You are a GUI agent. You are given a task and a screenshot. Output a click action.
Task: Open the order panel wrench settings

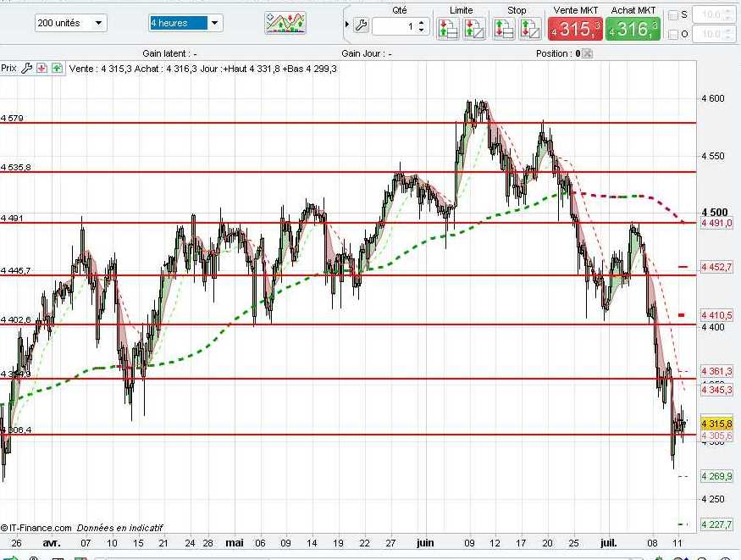(x=361, y=25)
